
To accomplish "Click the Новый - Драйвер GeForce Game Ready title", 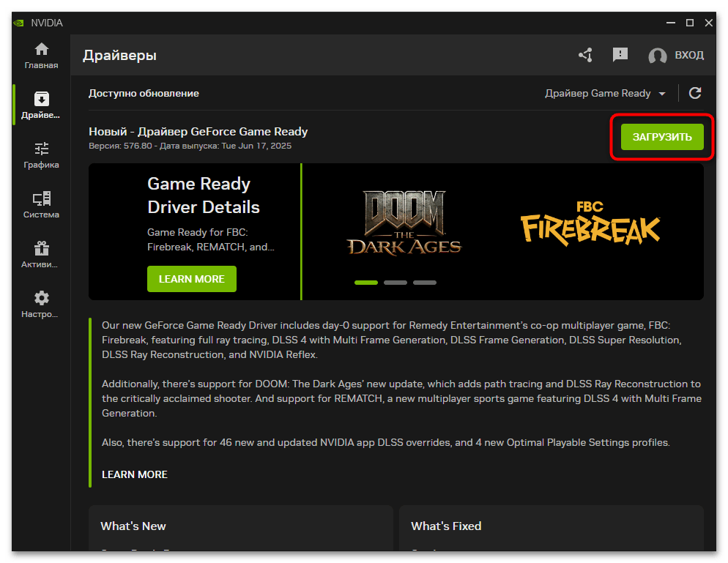I will [198, 131].
